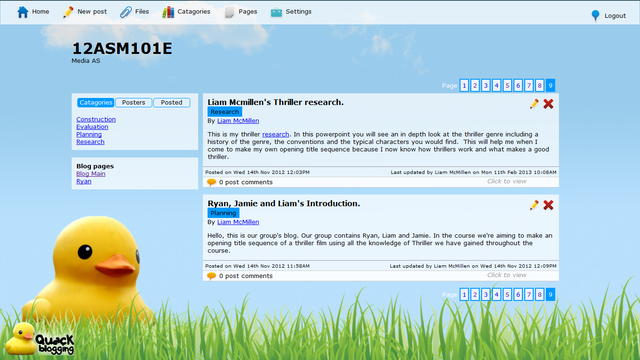Select current page 9 in bottom pagination
The height and width of the screenshot is (360, 640).
click(550, 294)
